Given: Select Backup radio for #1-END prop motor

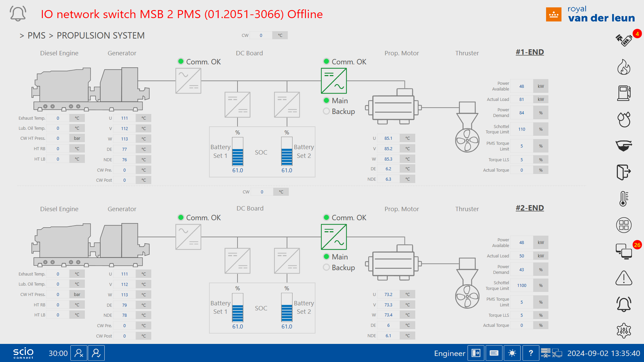Looking at the screenshot, I should coord(326,111).
